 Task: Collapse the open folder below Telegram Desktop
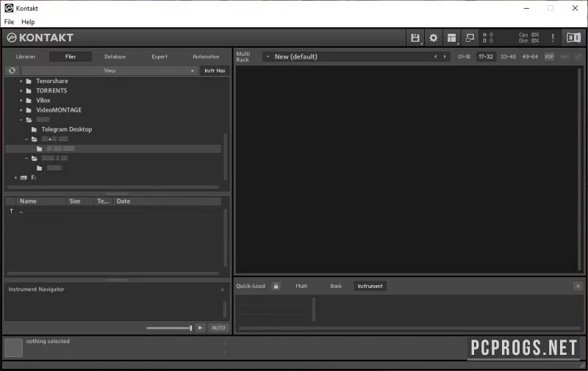click(x=26, y=139)
